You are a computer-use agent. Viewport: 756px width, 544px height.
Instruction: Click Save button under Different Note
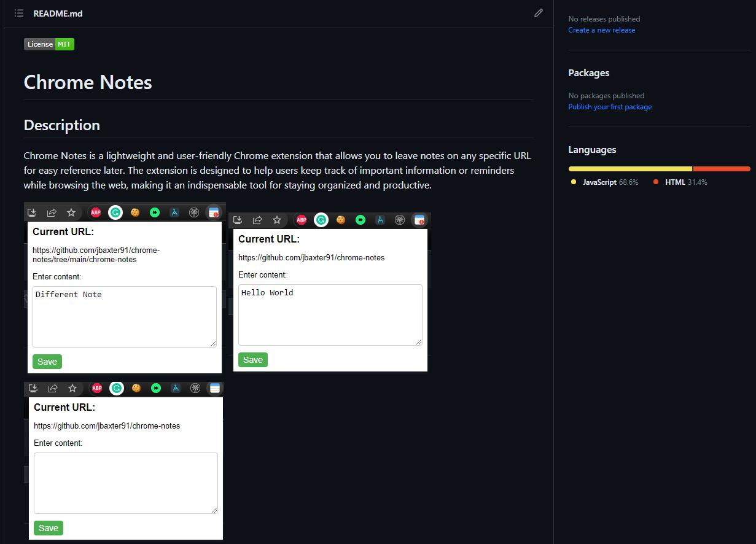[47, 362]
